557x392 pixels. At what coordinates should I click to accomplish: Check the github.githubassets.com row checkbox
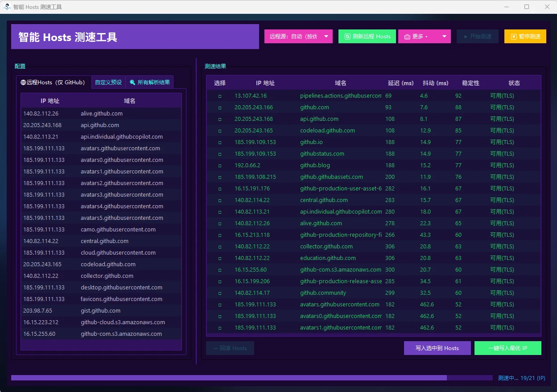tap(219, 177)
